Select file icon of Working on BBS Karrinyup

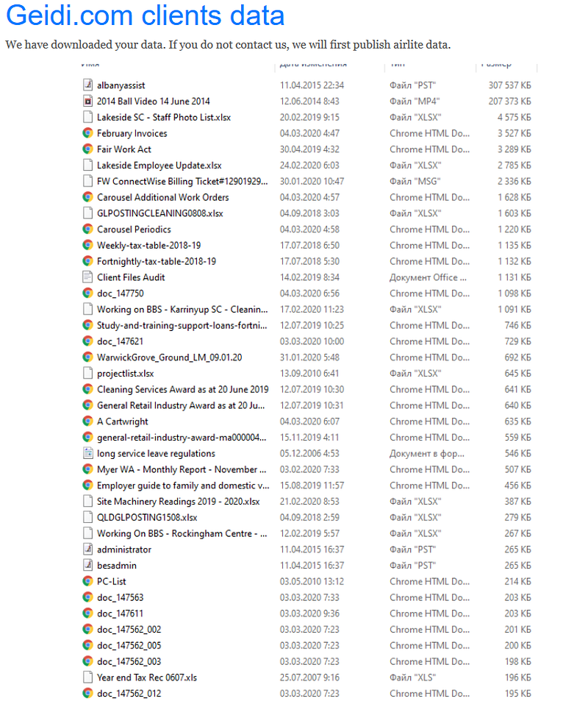pyautogui.click(x=88, y=309)
